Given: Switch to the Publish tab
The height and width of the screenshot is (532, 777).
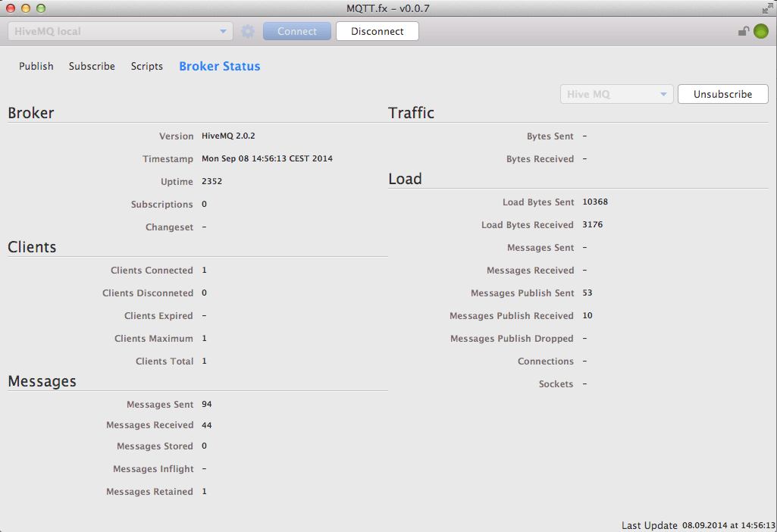Looking at the screenshot, I should click(x=36, y=66).
